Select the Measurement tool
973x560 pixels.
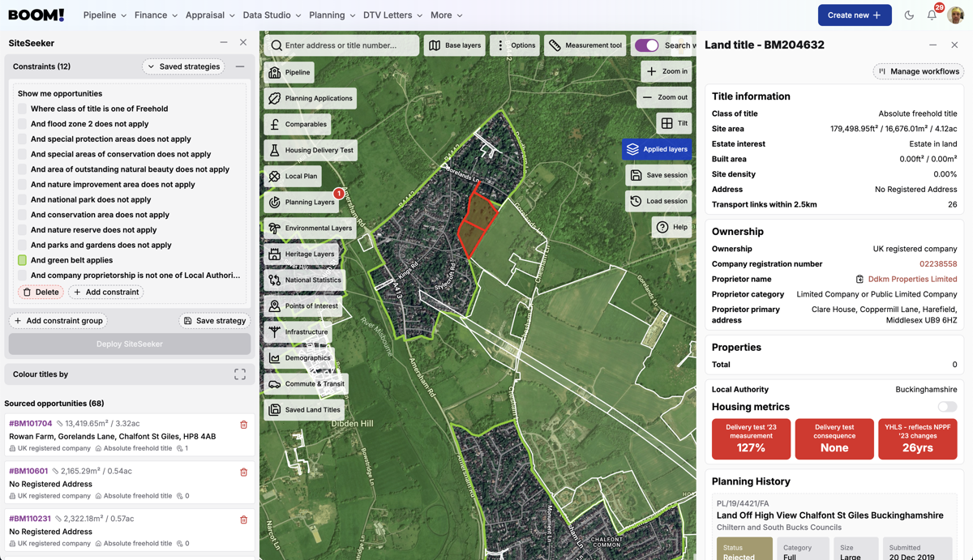click(585, 45)
